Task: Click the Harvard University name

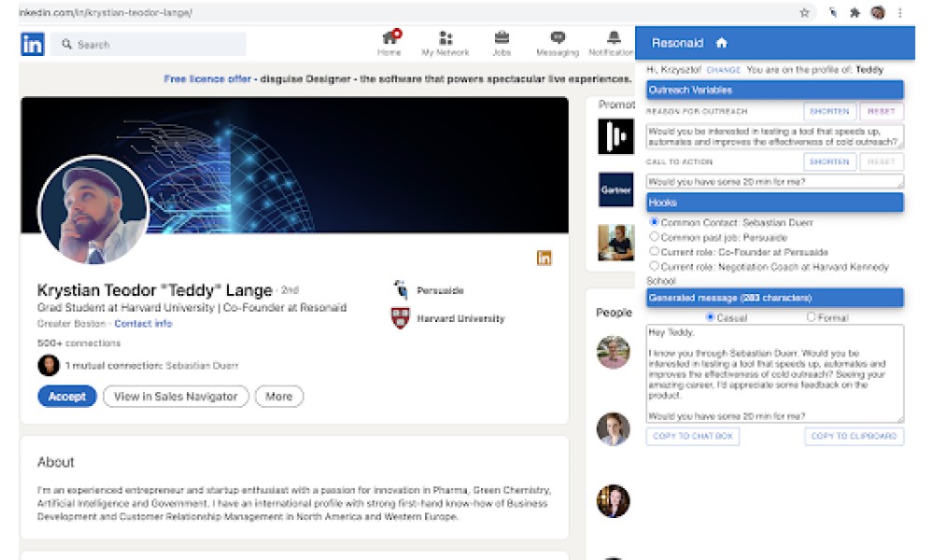Action: pyautogui.click(x=460, y=318)
